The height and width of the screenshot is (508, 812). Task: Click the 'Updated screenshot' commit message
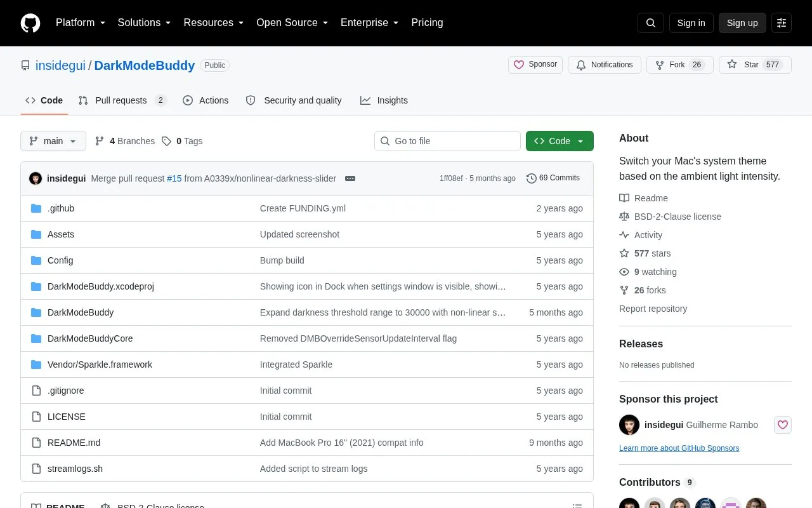(299, 234)
